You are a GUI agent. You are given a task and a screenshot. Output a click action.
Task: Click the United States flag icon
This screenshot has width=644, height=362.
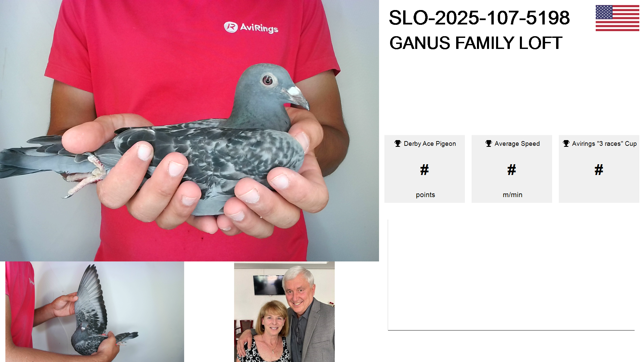[617, 18]
